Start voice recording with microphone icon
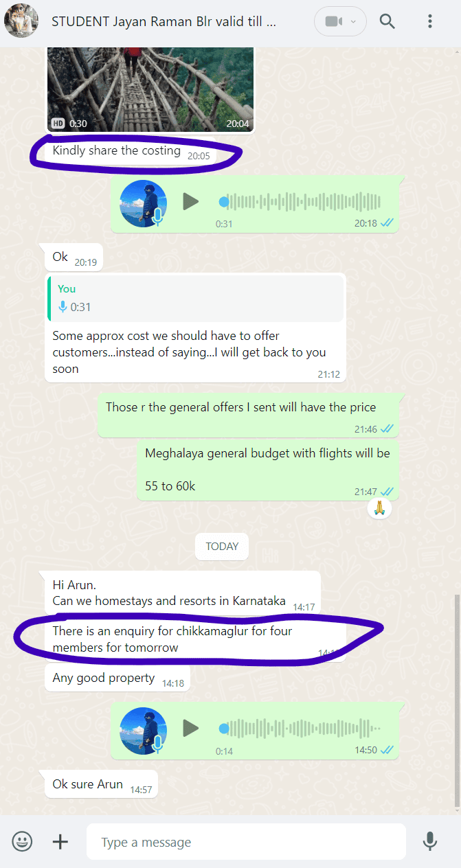 (x=430, y=841)
